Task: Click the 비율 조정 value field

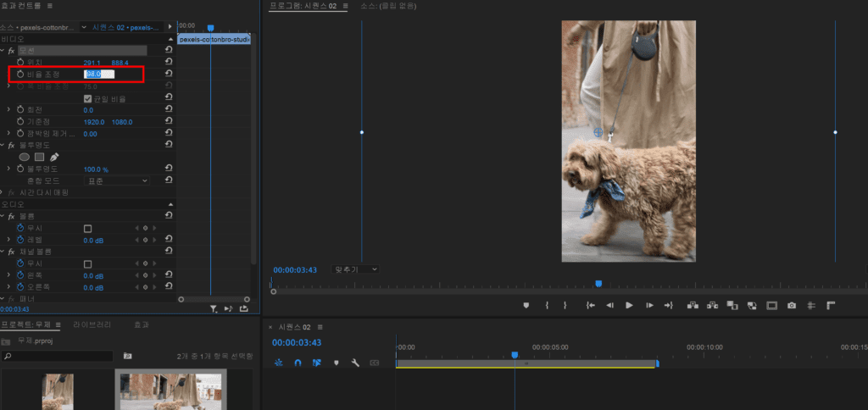Action: 99,75
